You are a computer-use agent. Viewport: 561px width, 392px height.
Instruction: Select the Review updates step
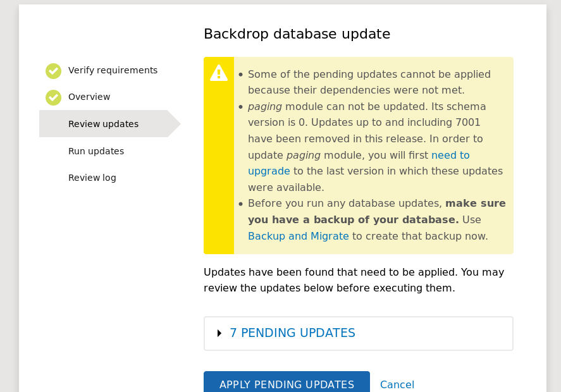pyautogui.click(x=103, y=124)
